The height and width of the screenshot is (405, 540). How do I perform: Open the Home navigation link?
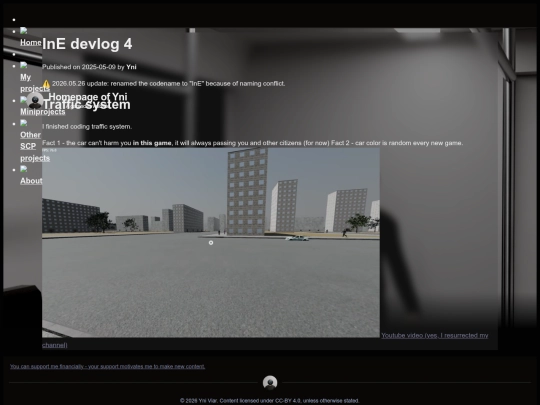pyautogui.click(x=31, y=42)
